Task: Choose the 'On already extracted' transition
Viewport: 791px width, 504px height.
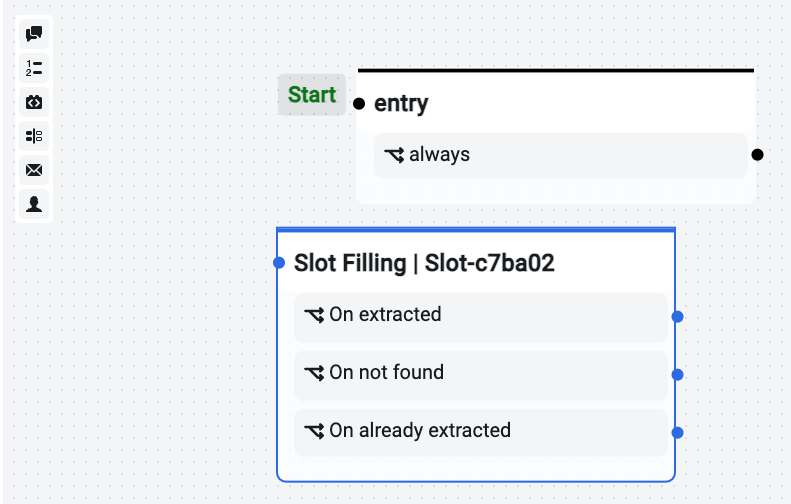Action: pos(480,431)
